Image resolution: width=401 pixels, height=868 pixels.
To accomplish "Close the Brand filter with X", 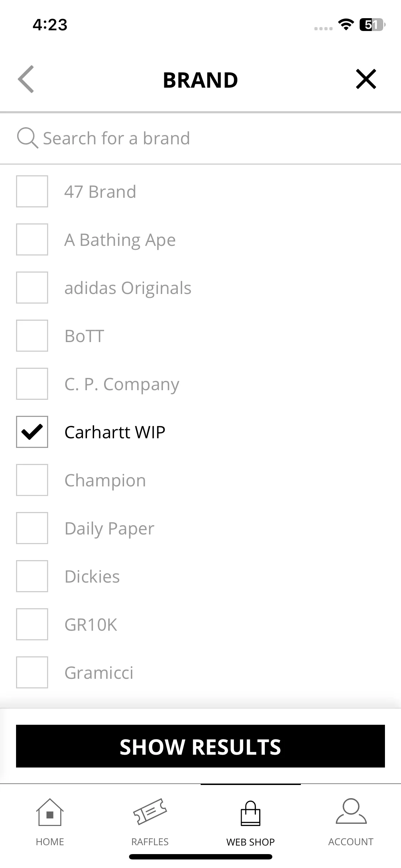I will coord(366,79).
